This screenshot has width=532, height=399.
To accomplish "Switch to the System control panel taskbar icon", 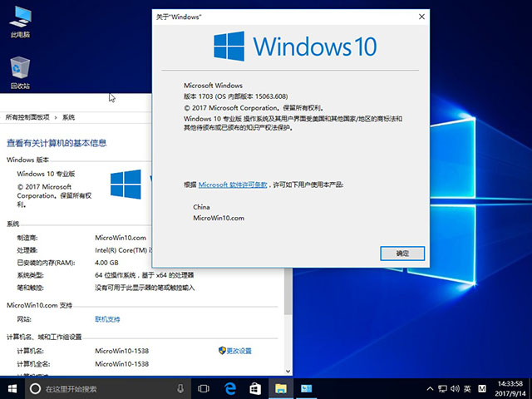I will [x=306, y=388].
